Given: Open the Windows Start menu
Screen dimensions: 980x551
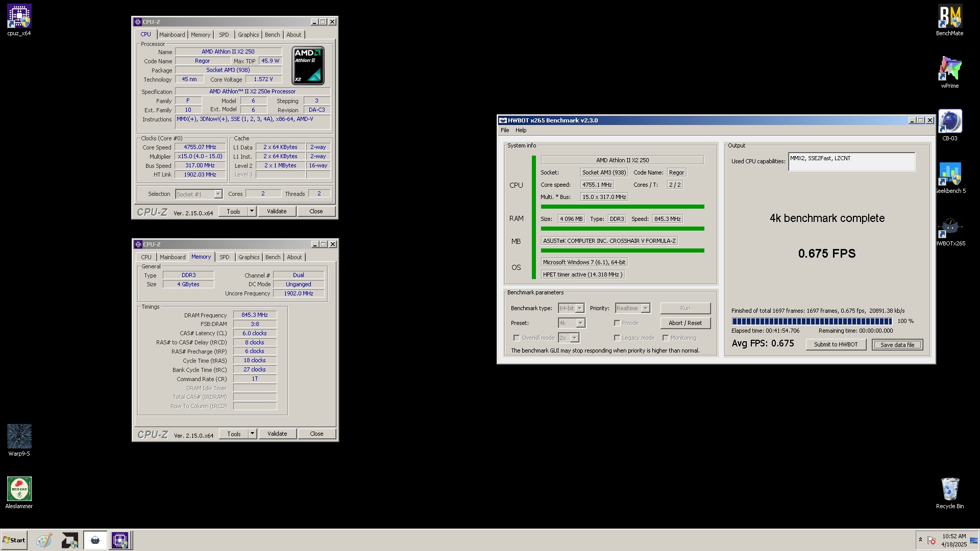Looking at the screenshot, I should pos(14,540).
